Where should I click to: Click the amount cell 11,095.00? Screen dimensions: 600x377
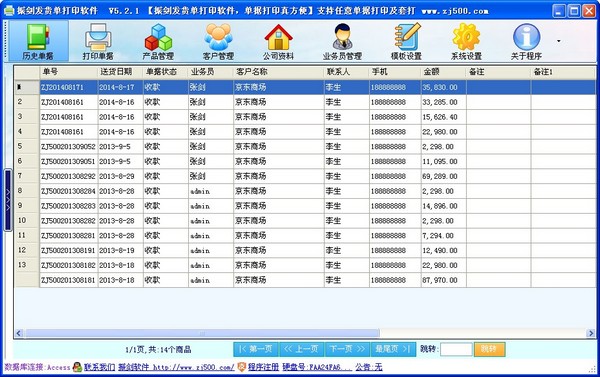(444, 162)
